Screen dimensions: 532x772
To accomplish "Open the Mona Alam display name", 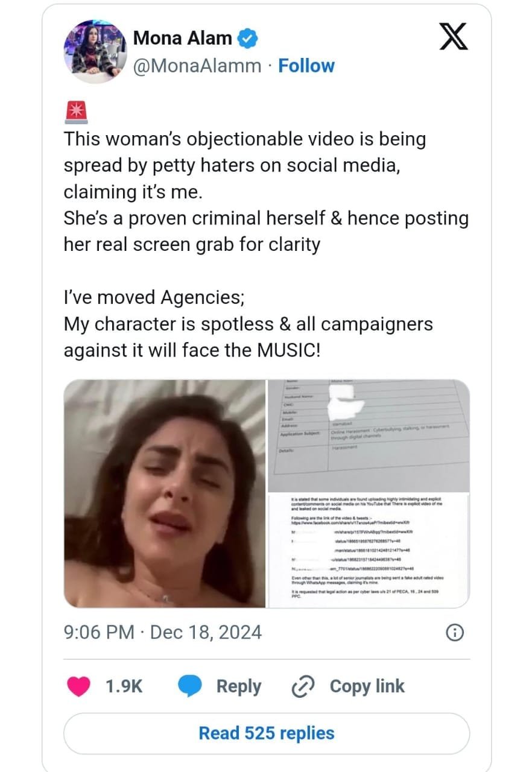I will click(x=183, y=39).
